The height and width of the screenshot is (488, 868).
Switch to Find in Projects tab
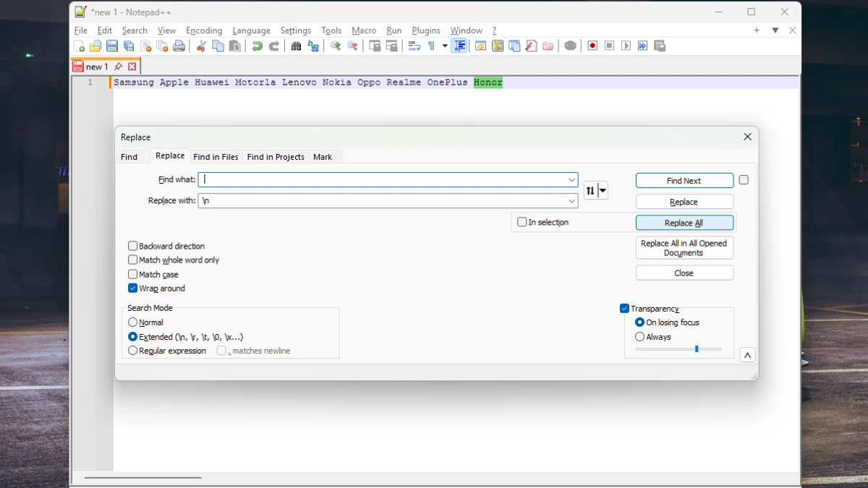(x=276, y=157)
